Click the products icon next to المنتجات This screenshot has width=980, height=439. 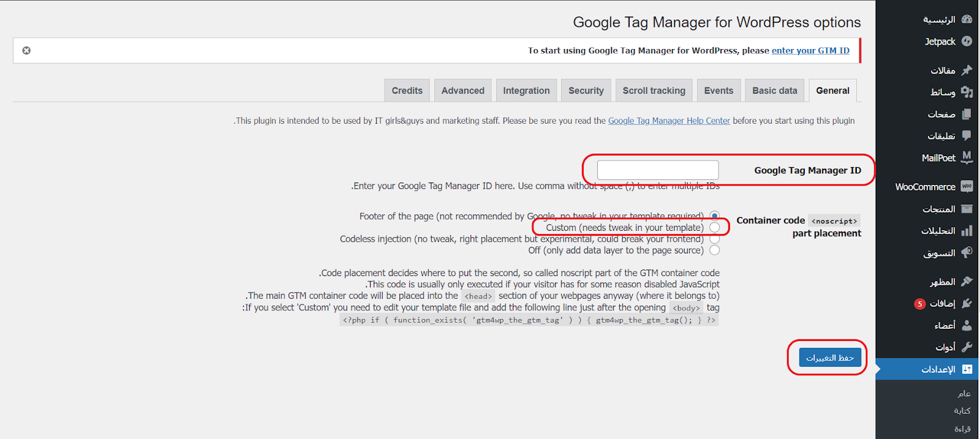tap(967, 209)
